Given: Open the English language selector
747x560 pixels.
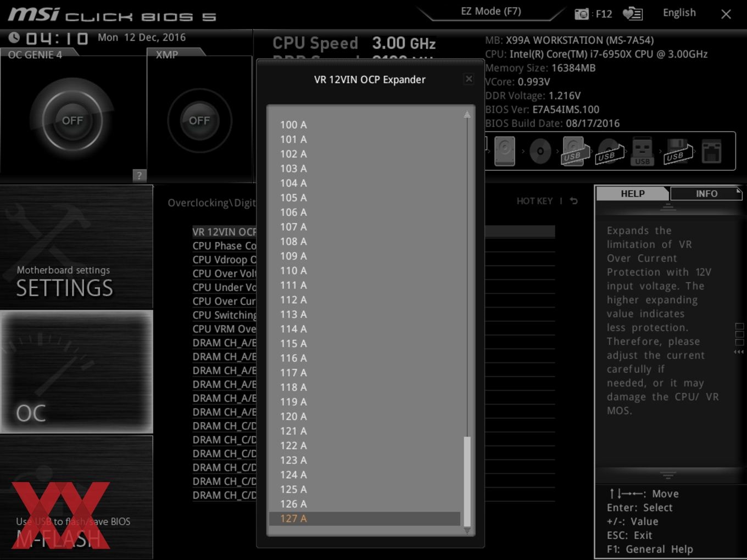Looking at the screenshot, I should tap(679, 13).
